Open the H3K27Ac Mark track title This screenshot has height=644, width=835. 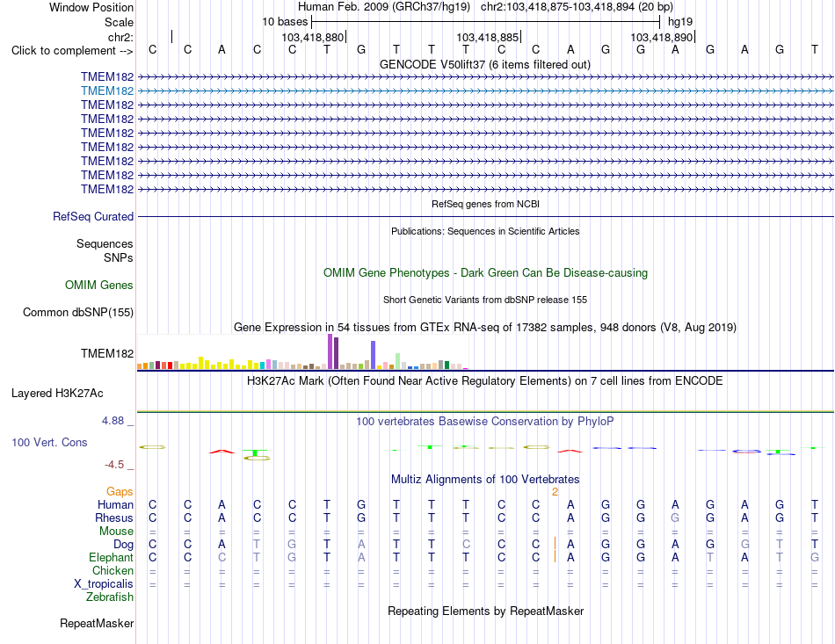pyautogui.click(x=485, y=381)
